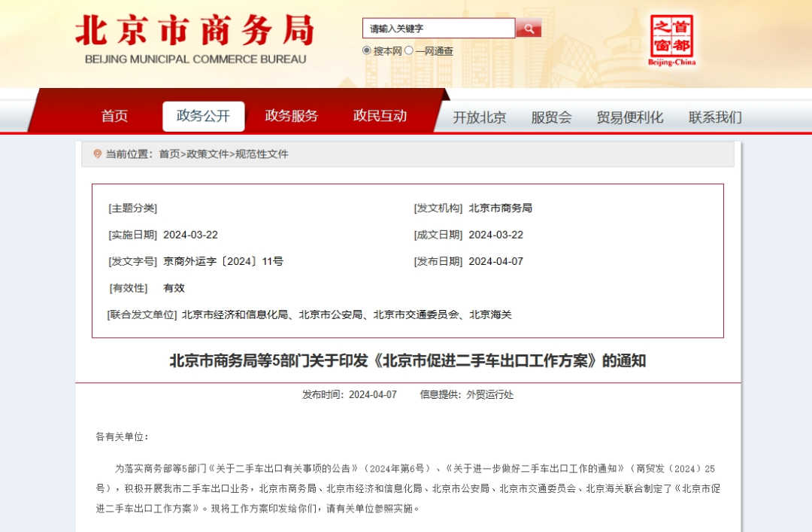This screenshot has width=812, height=532.
Task: Switch to the 政民互动 tab
Action: 380,117
